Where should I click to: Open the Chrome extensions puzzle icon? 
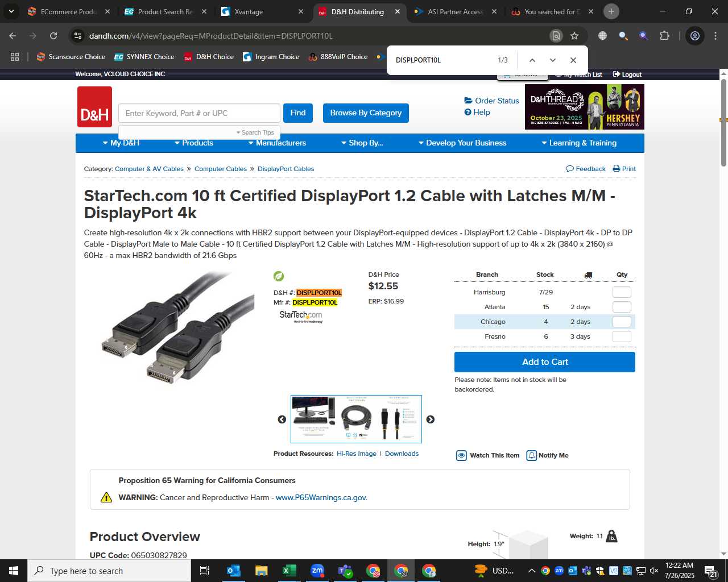point(664,36)
